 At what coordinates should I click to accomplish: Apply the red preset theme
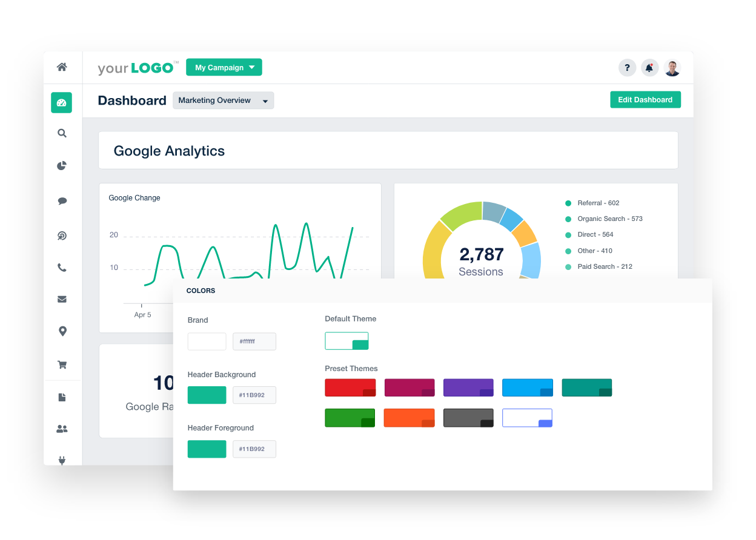350,387
